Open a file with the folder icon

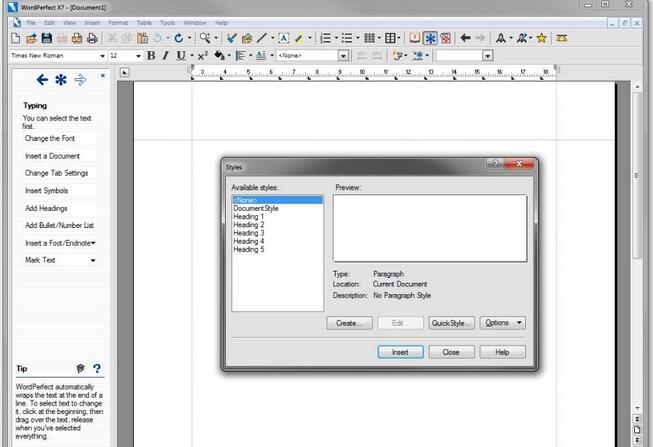31,38
